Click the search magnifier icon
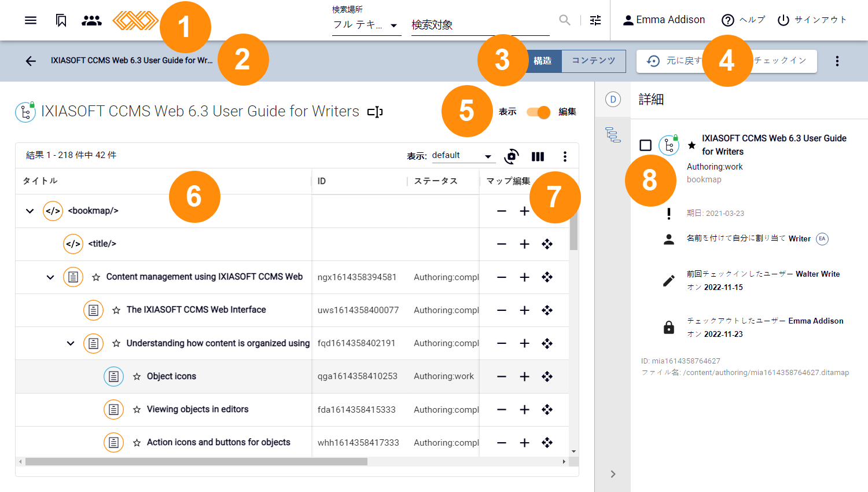Image resolution: width=868 pixels, height=492 pixels. click(x=565, y=20)
